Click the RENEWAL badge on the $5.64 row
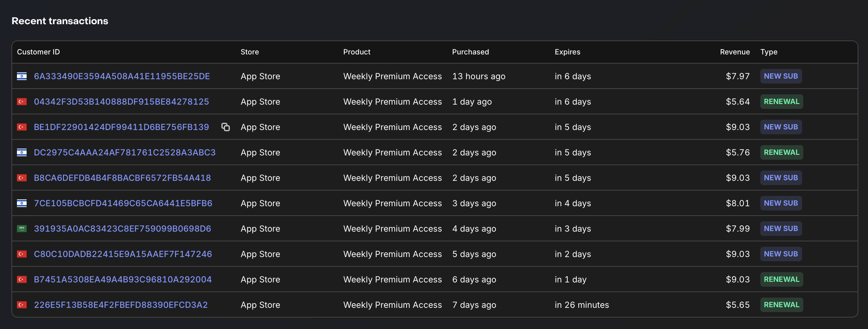This screenshot has height=329, width=868. pos(782,101)
